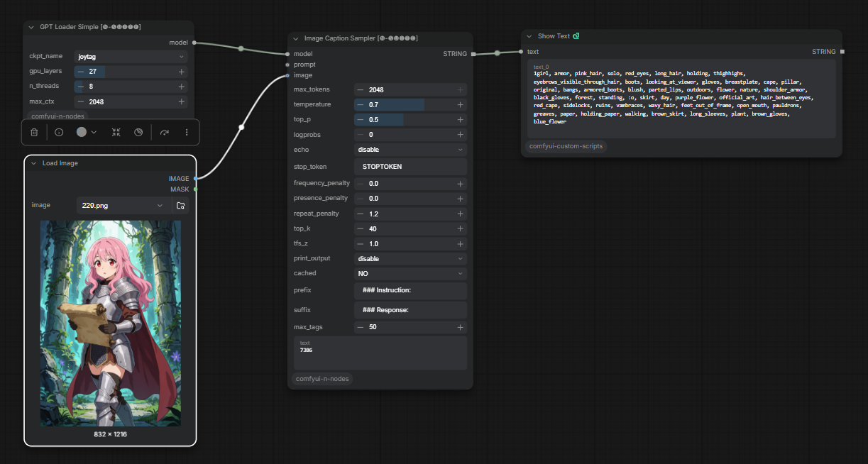
Task: Click the STRING output slot on Show Text
Action: [x=842, y=52]
